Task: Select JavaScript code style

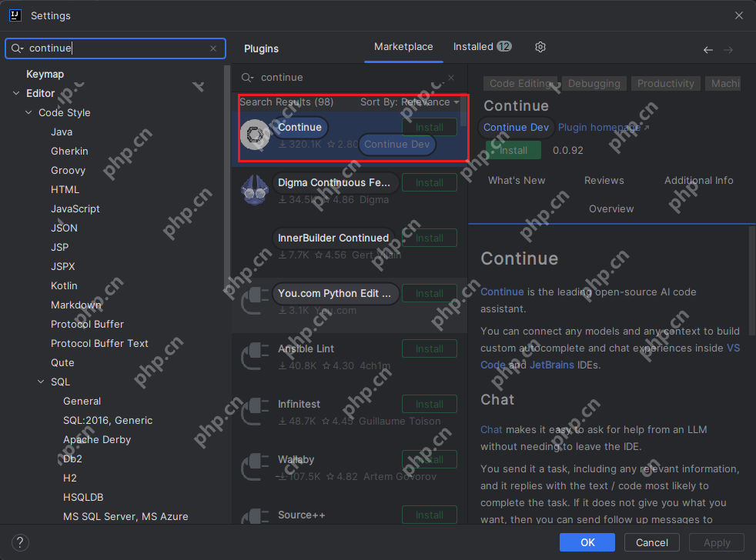Action: click(75, 208)
